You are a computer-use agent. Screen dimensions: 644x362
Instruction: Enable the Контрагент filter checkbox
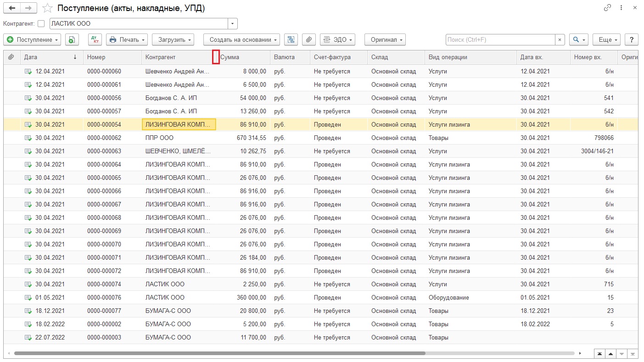point(41,23)
